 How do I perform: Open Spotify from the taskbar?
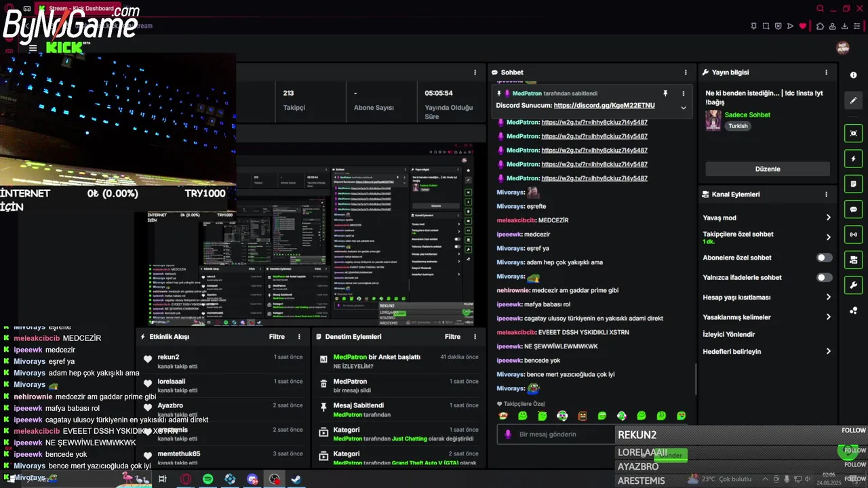click(x=208, y=479)
